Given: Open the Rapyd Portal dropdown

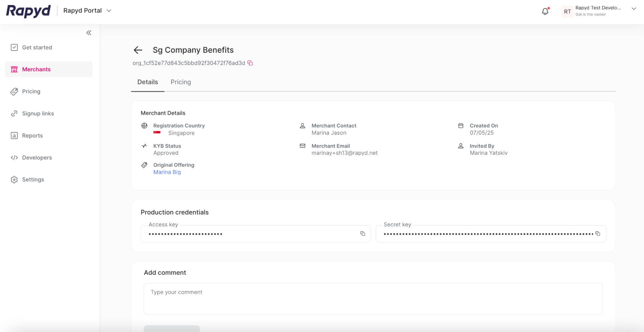Looking at the screenshot, I should point(87,11).
